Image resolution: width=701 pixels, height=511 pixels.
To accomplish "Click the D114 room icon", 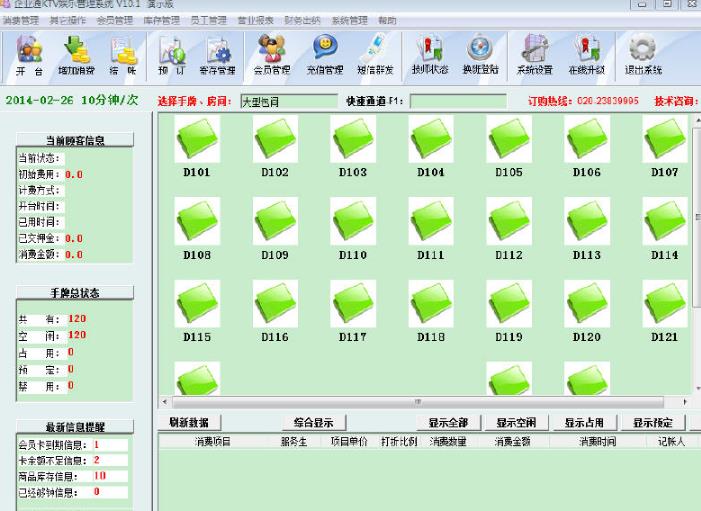I will (x=665, y=221).
